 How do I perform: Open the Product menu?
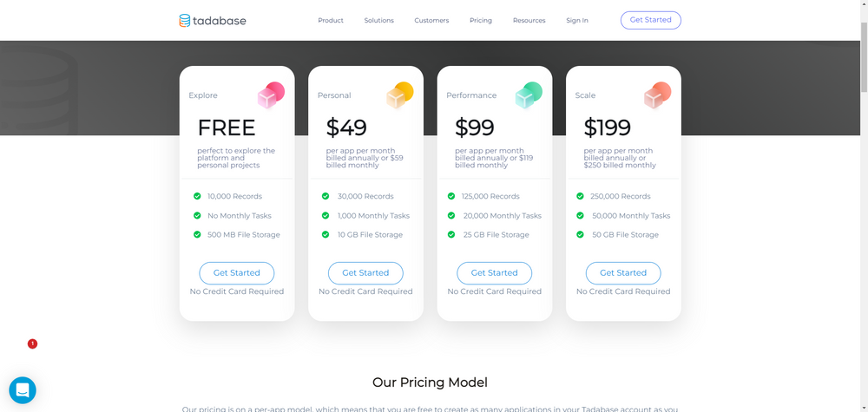(331, 21)
